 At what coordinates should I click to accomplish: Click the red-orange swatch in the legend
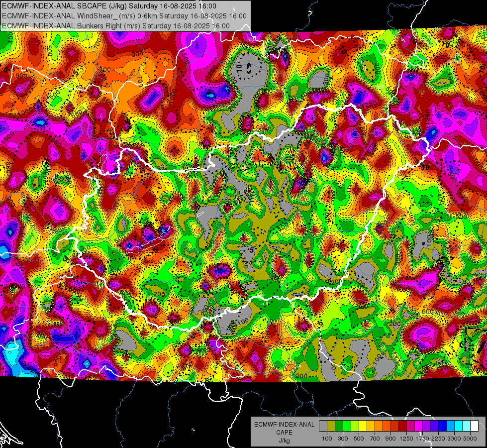tap(387, 426)
